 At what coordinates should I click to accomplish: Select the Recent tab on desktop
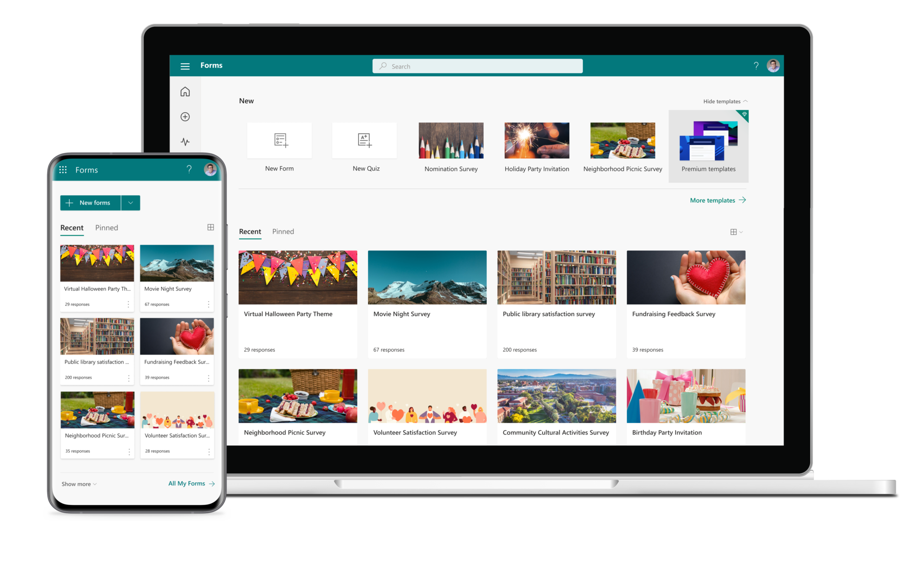coord(250,231)
